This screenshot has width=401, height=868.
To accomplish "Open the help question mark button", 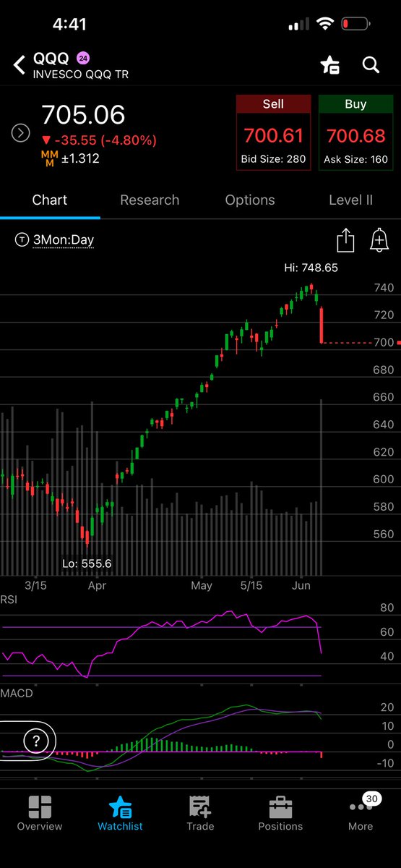I will (x=35, y=740).
